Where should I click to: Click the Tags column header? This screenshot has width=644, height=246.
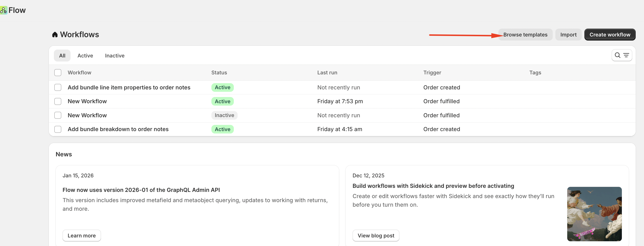pos(535,72)
